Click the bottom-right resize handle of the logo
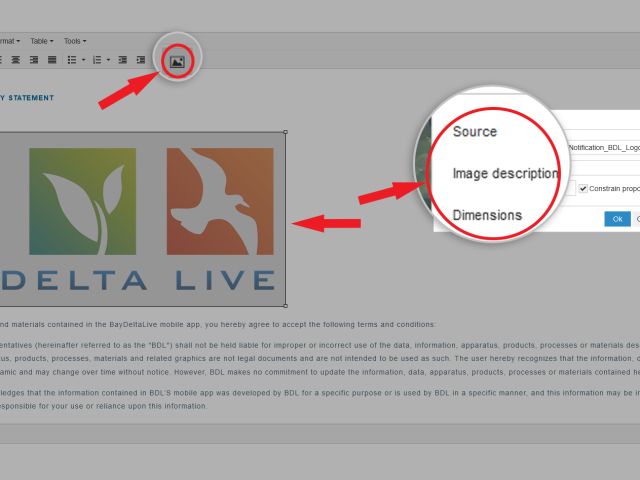 pyautogui.click(x=285, y=306)
